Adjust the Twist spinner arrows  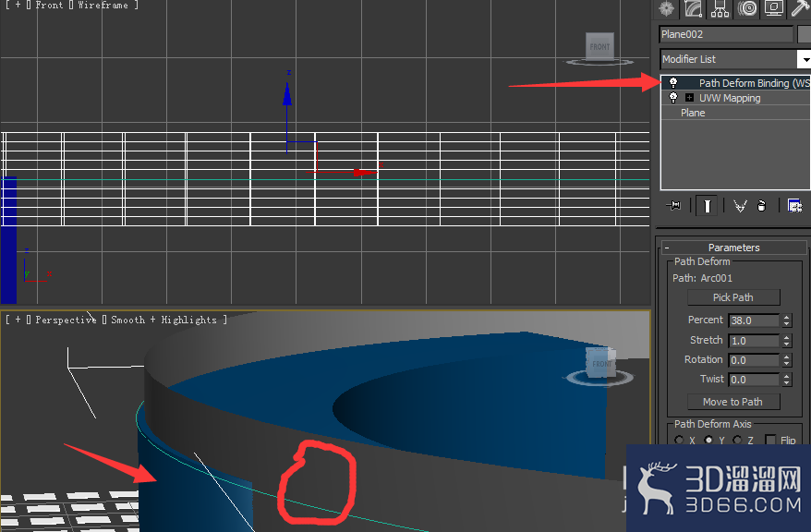787,380
